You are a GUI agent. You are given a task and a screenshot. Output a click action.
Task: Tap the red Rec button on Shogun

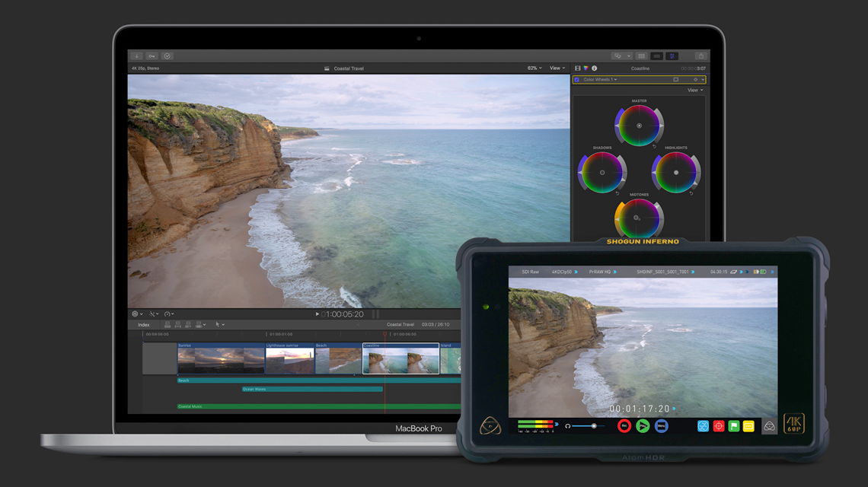(x=624, y=426)
